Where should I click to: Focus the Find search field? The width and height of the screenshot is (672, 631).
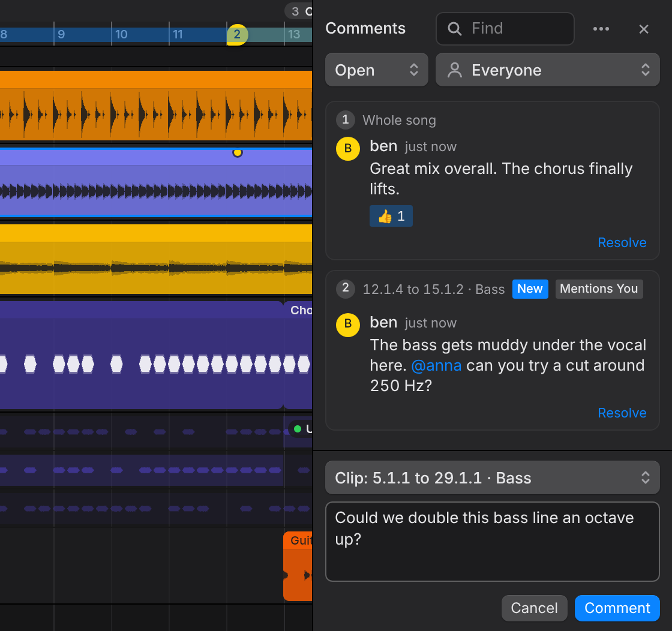[x=505, y=29]
